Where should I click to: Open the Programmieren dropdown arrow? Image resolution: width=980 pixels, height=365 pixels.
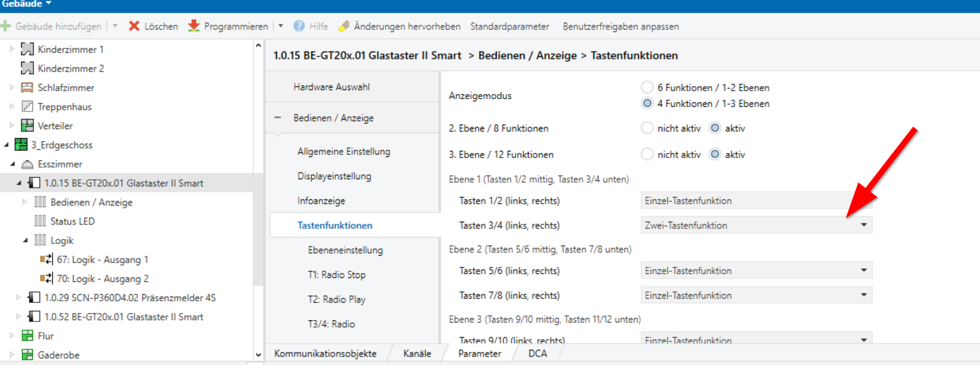[281, 26]
